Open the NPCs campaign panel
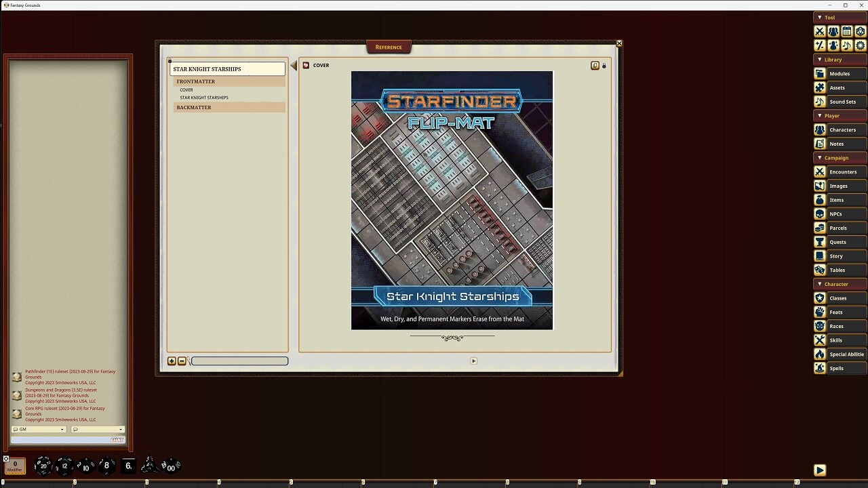The height and width of the screenshot is (488, 868). pyautogui.click(x=840, y=213)
